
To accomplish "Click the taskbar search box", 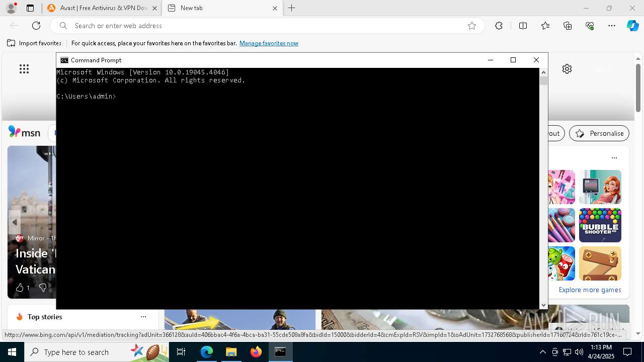I will point(96,352).
